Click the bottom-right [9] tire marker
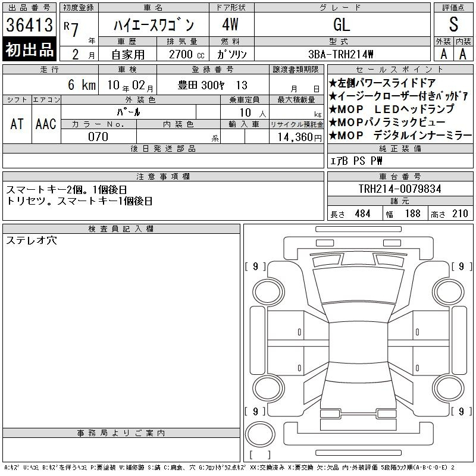This screenshot has height=476, width=476. click(x=459, y=411)
